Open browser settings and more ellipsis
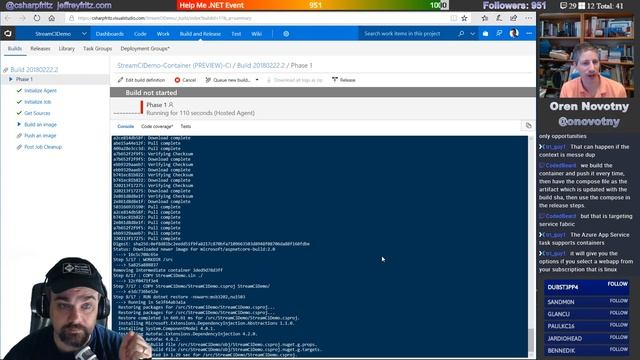Screen dimensions: 640x360 [529, 18]
